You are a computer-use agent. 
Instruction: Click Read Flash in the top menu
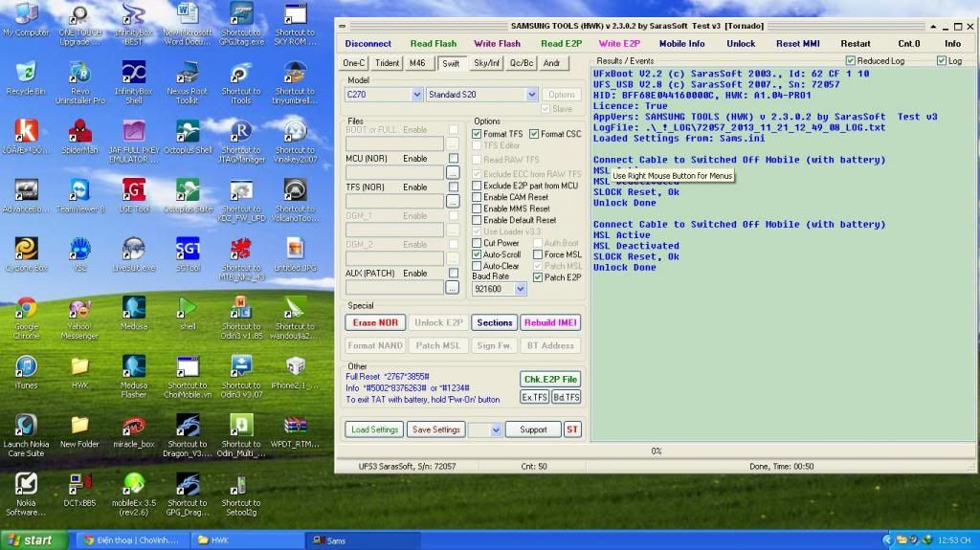(x=434, y=44)
